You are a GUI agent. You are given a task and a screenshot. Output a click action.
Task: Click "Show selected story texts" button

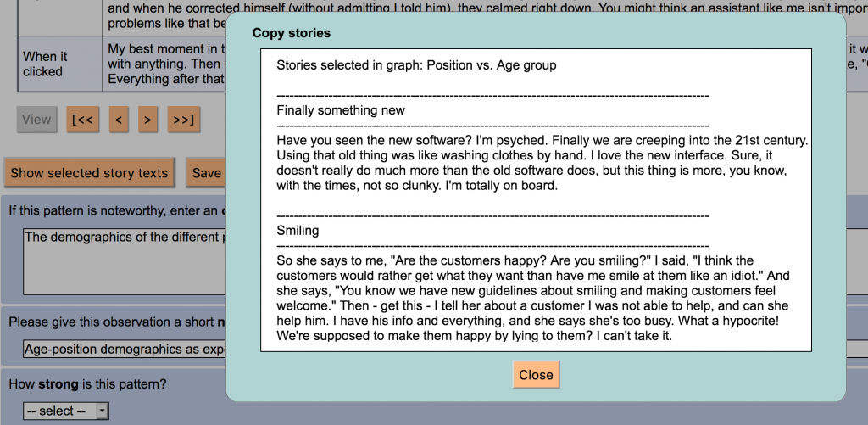click(x=89, y=172)
